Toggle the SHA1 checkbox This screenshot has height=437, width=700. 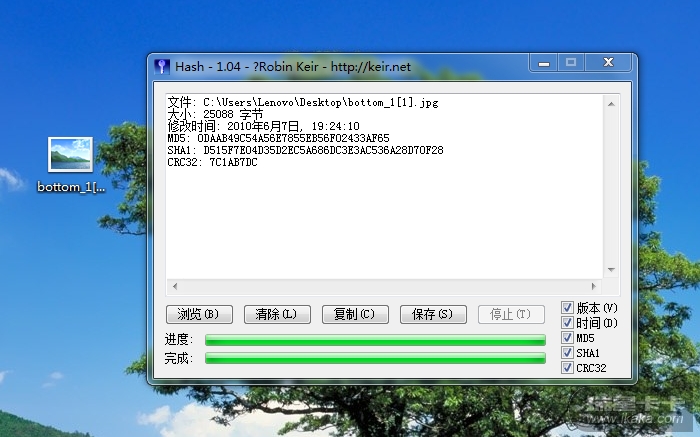567,353
